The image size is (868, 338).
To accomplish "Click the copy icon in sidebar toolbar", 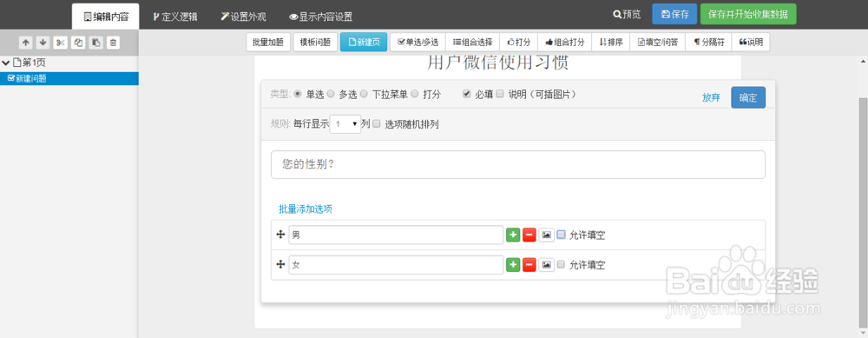I will point(78,42).
